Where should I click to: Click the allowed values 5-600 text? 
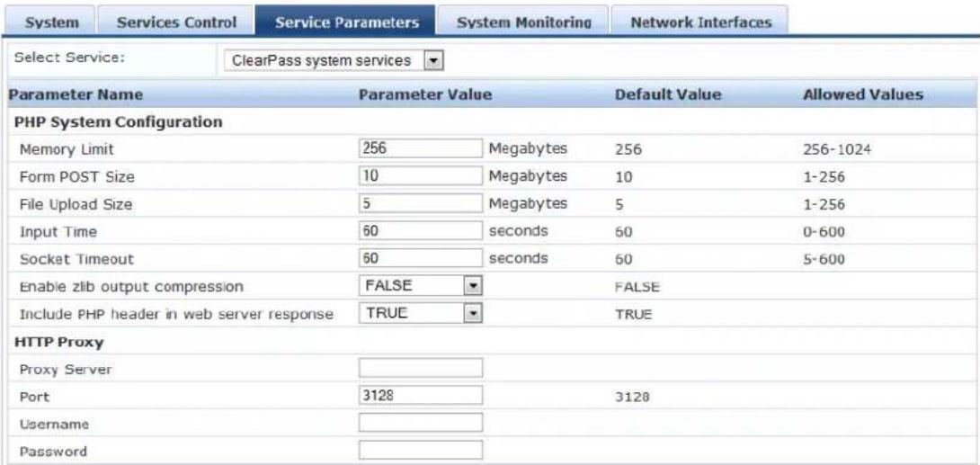pyautogui.click(x=824, y=259)
